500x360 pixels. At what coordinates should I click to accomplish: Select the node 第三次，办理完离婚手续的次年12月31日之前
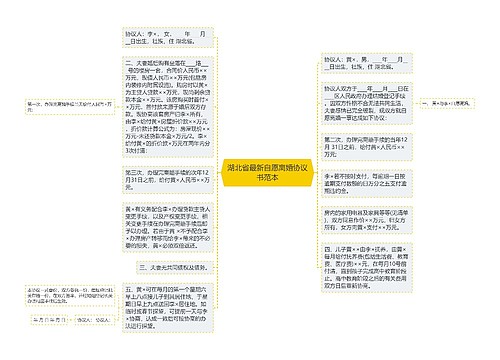click(168, 180)
